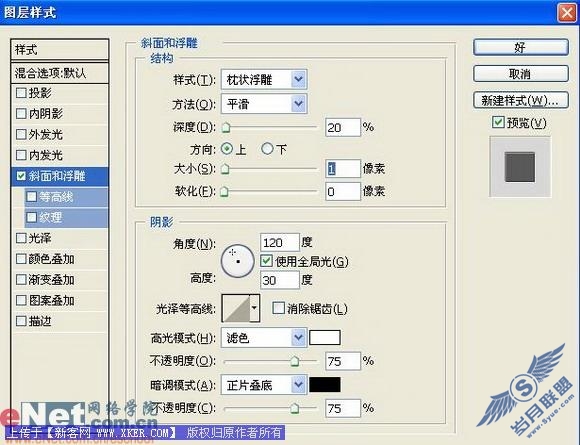Screen dimensions: 580x445
Task: Open the 样式 bevel style dropdown
Action: [x=264, y=80]
